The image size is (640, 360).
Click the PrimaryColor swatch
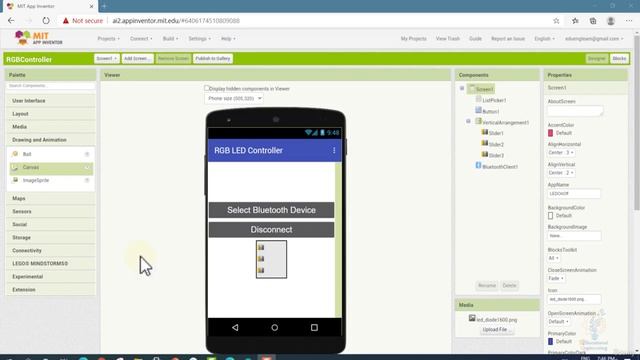click(550, 341)
